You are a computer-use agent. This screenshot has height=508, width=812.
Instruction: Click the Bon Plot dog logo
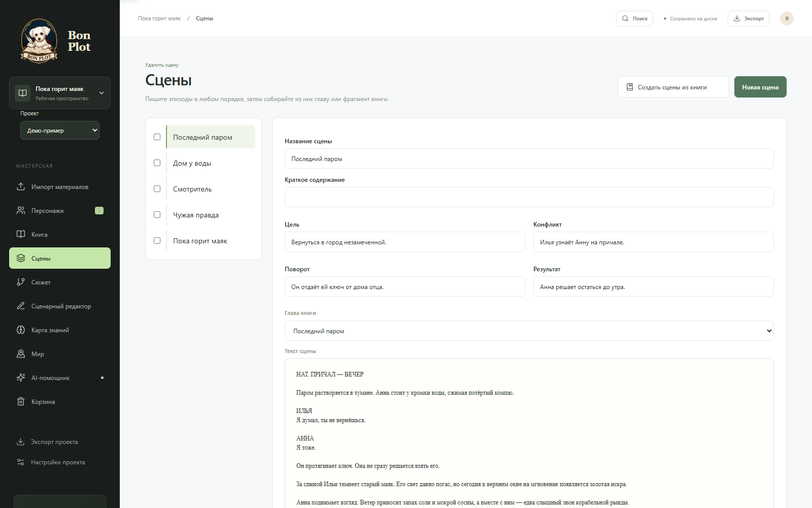(39, 41)
